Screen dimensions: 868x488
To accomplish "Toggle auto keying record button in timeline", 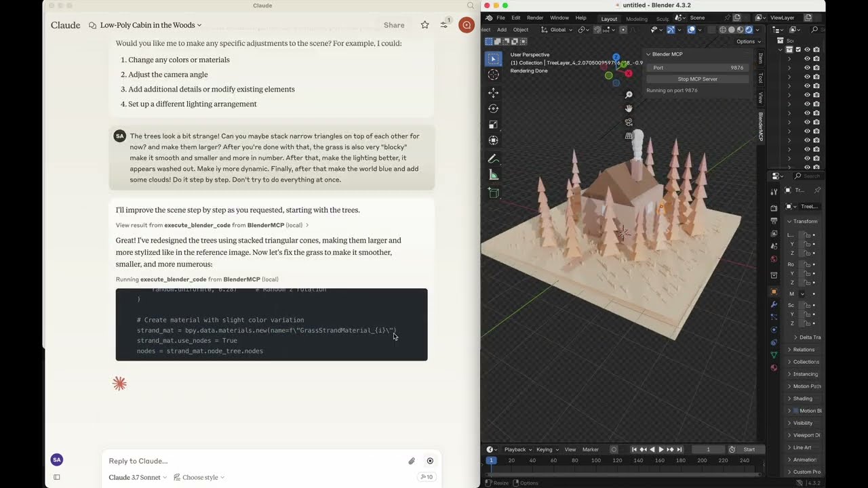I will 614,449.
